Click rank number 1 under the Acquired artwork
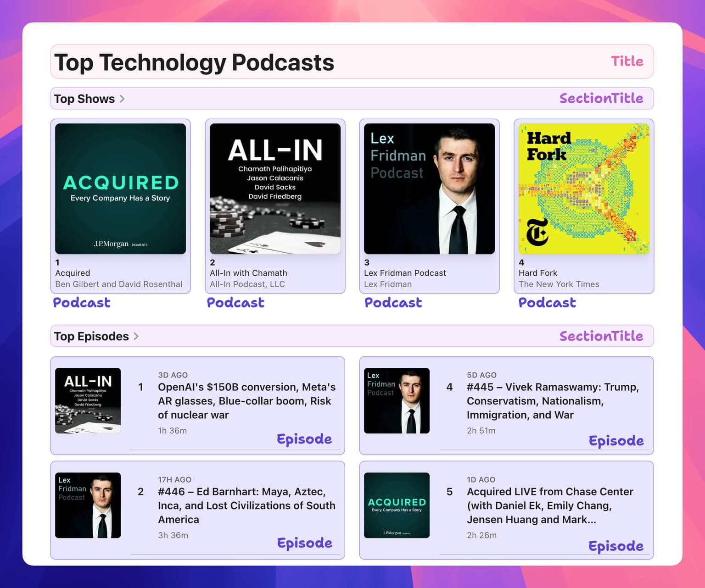 57,262
